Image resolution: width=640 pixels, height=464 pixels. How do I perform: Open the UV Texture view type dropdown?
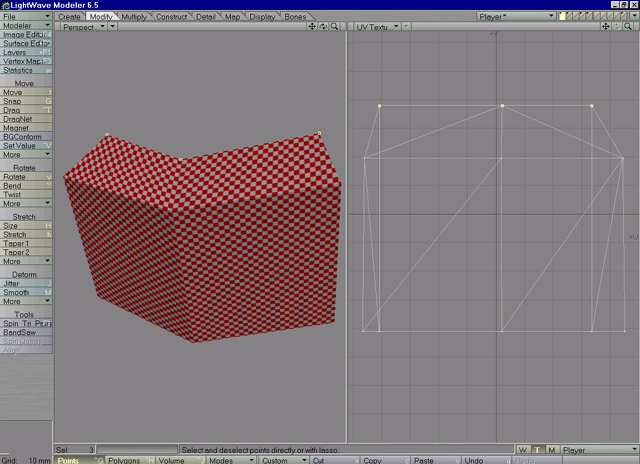378,27
